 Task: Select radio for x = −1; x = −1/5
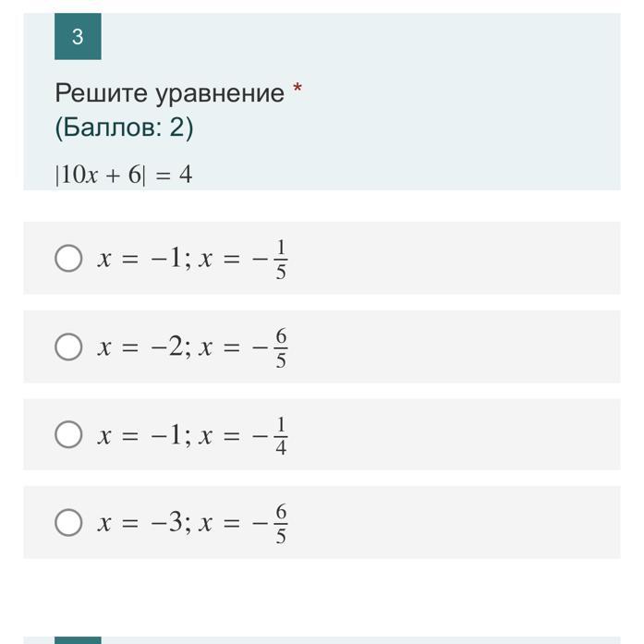coord(68,259)
